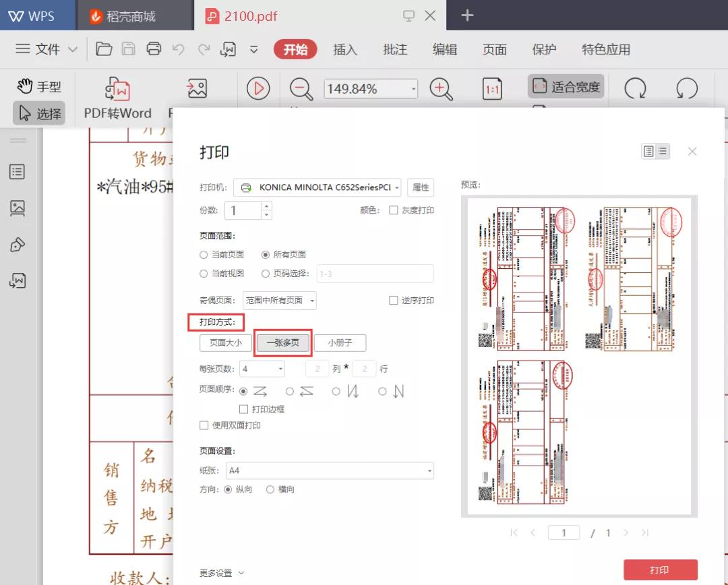The width and height of the screenshot is (728, 585).
Task: Check 使用双面打印 duplex option
Action: [204, 425]
